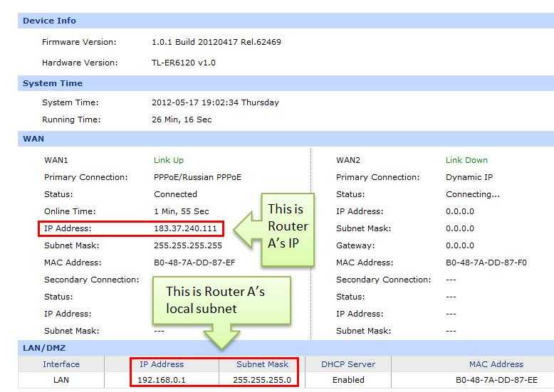Select WAN1 subnet mask 255.255.255.255
This screenshot has width=554, height=392.
click(x=187, y=245)
